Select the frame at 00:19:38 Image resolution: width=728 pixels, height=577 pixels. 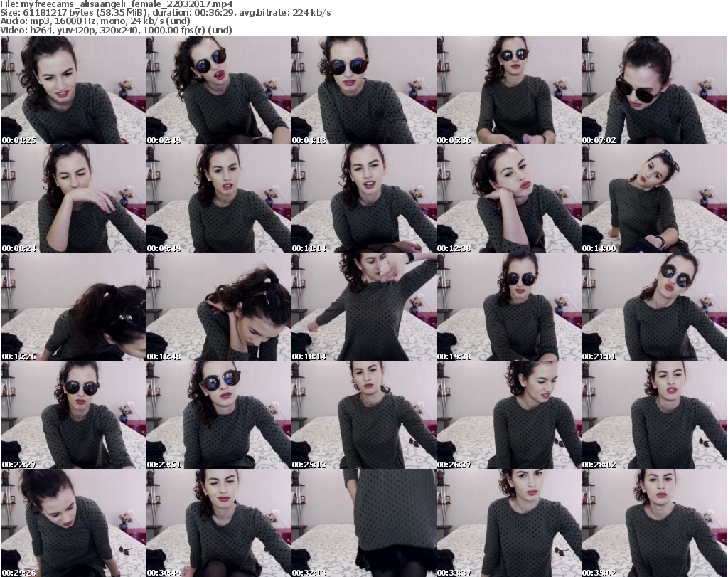click(509, 307)
